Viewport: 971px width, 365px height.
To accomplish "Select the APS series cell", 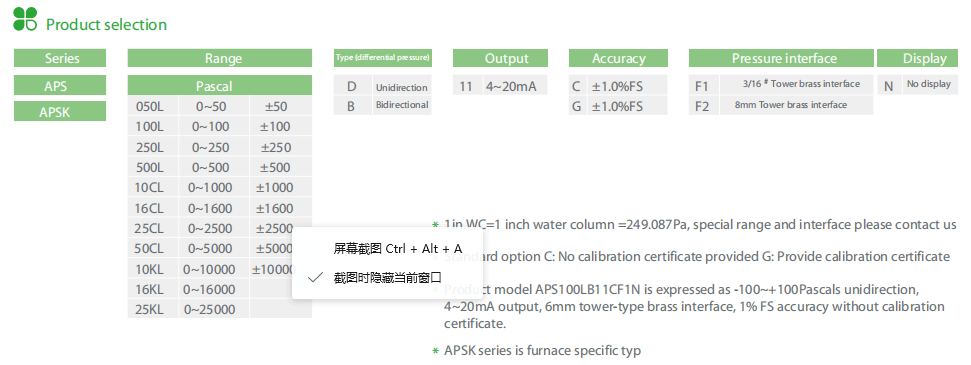I will [60, 86].
